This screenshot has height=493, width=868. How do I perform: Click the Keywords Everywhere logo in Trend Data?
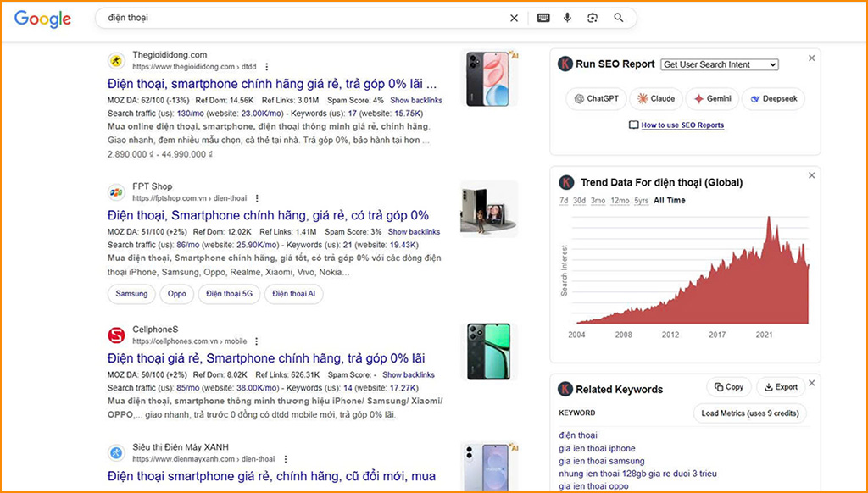[x=565, y=182]
